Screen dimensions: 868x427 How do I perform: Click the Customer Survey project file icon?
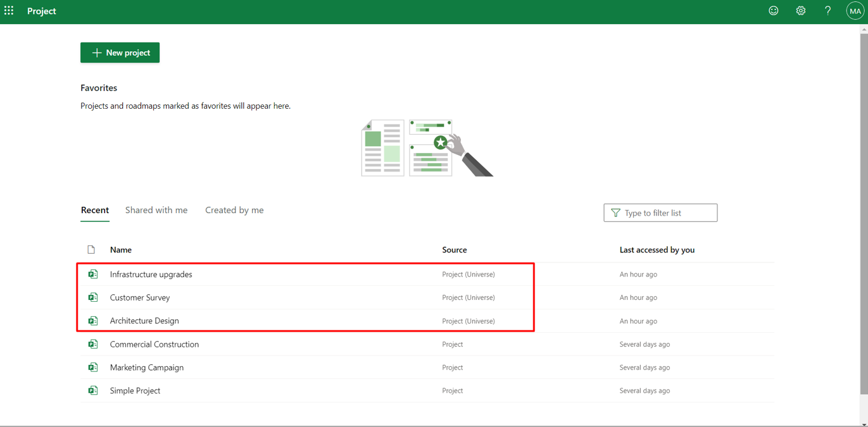coord(93,297)
